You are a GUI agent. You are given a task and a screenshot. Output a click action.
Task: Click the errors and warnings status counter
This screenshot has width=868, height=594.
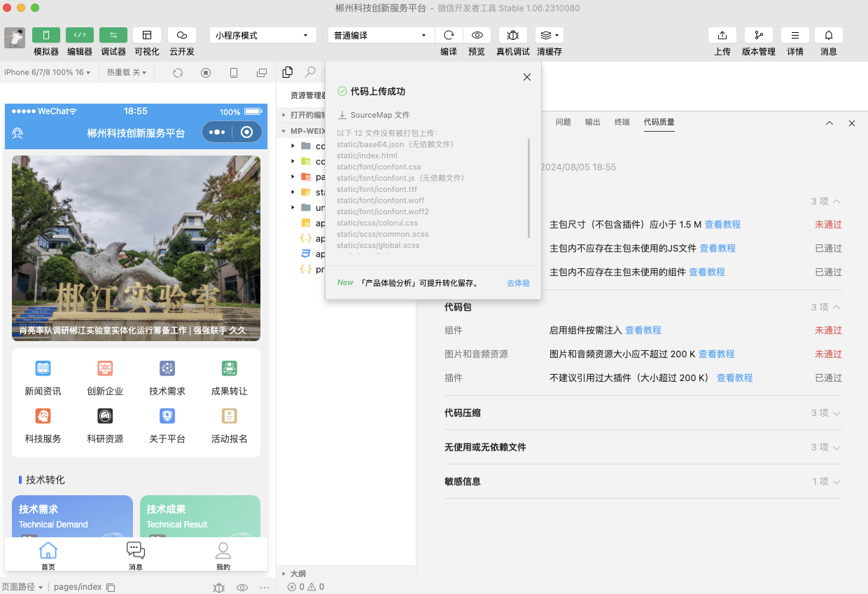tap(306, 587)
